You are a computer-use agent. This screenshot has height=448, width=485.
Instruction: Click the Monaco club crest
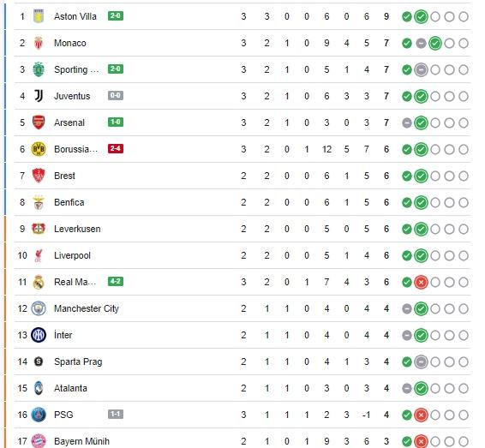[x=39, y=43]
